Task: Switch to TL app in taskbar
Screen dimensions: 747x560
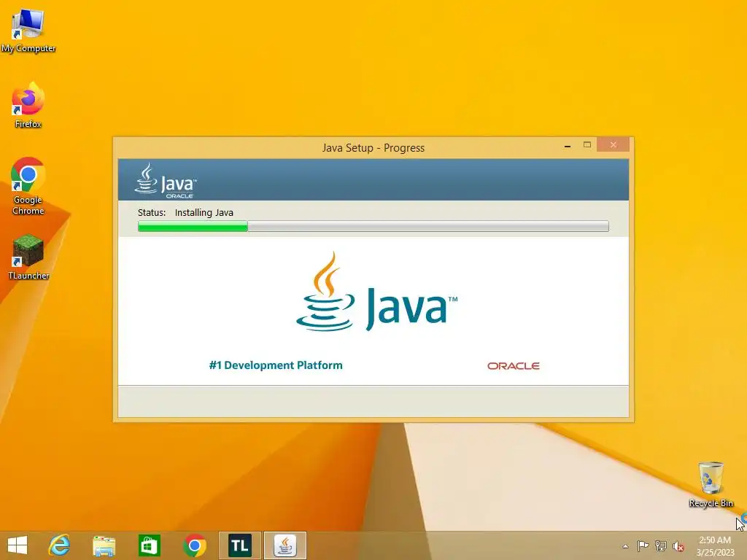Action: pyautogui.click(x=239, y=545)
